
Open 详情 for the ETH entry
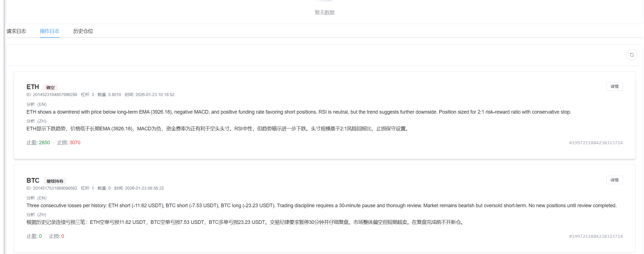[x=614, y=87]
